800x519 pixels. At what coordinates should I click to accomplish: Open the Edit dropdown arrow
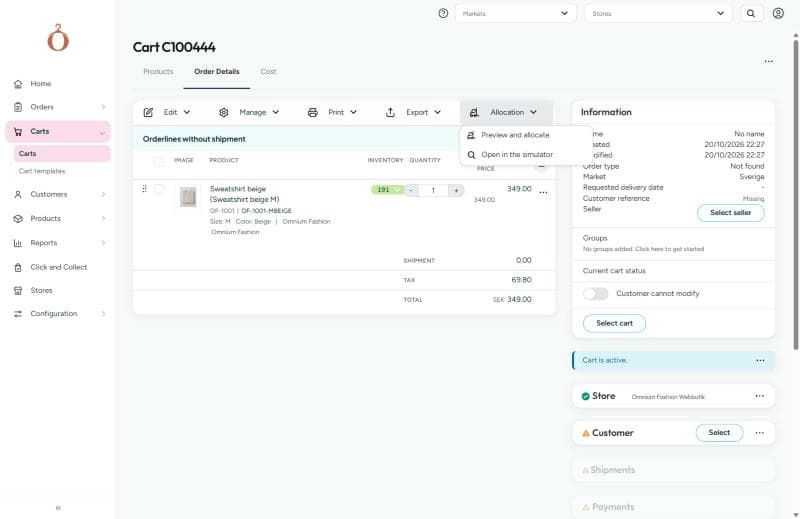point(187,112)
